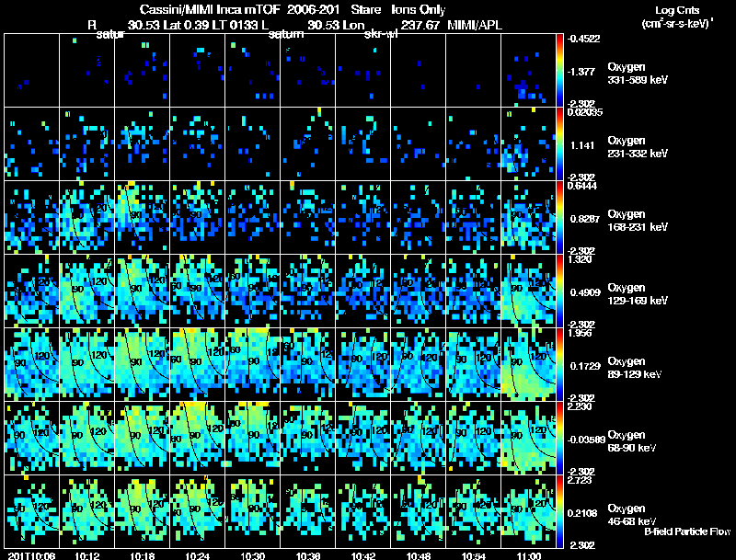Click the Oxygen 331-589 keV panel at 11:00

[x=528, y=71]
